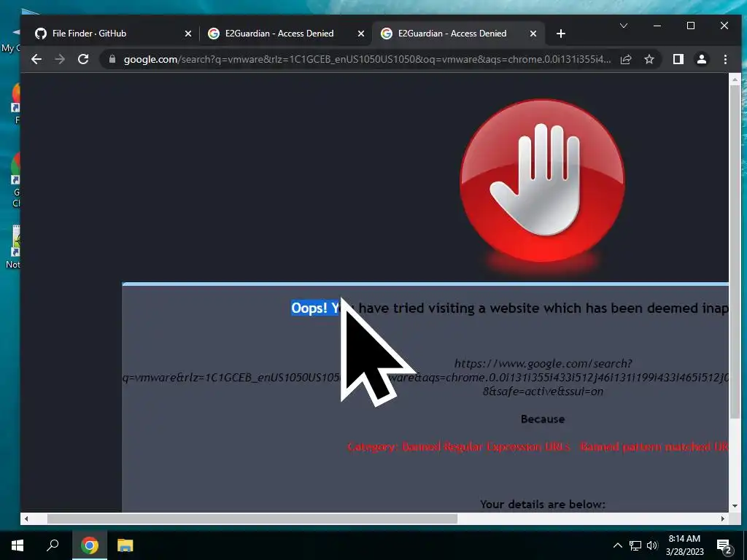Open the volume speaker icon in tray
This screenshot has height=560, width=747.
[x=652, y=545]
